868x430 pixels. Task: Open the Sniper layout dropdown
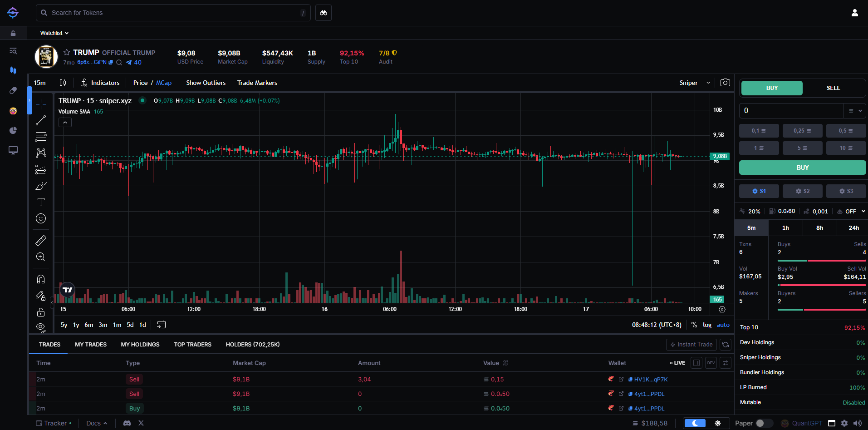pos(694,83)
